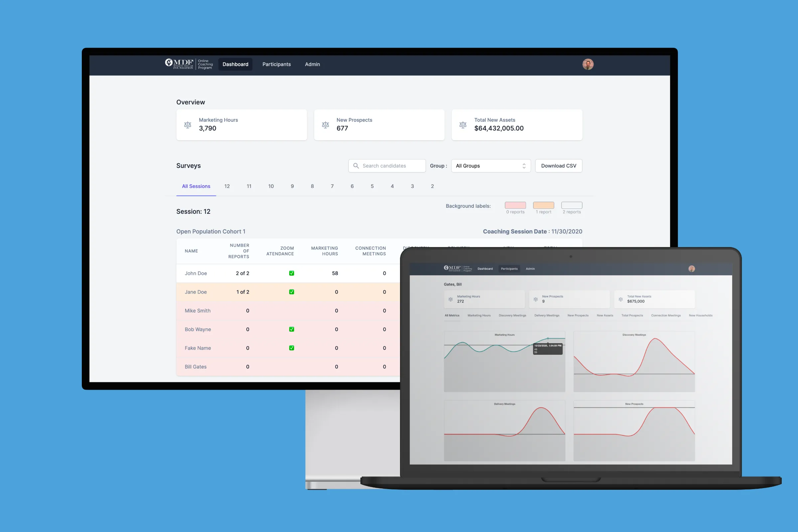Click the Dashboard navigation tab
This screenshot has height=532, width=798.
point(235,64)
